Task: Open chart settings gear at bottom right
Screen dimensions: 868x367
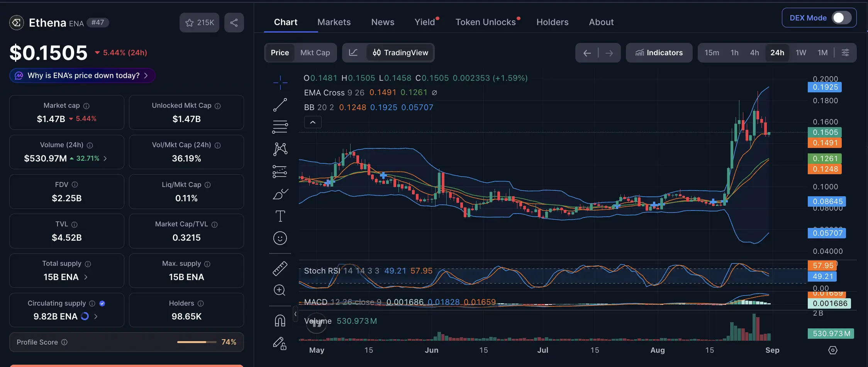Action: 833,350
